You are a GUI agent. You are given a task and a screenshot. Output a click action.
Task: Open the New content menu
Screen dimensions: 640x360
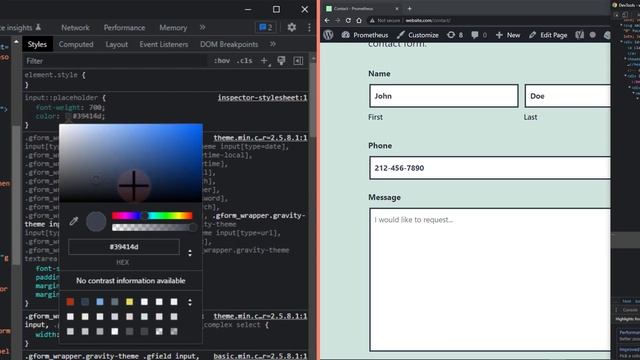(x=508, y=35)
